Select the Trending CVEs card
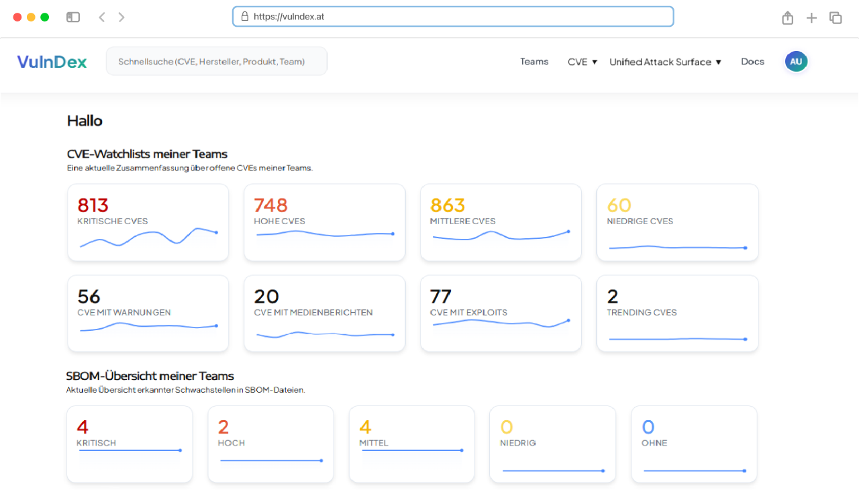The width and height of the screenshot is (859, 504). (677, 313)
